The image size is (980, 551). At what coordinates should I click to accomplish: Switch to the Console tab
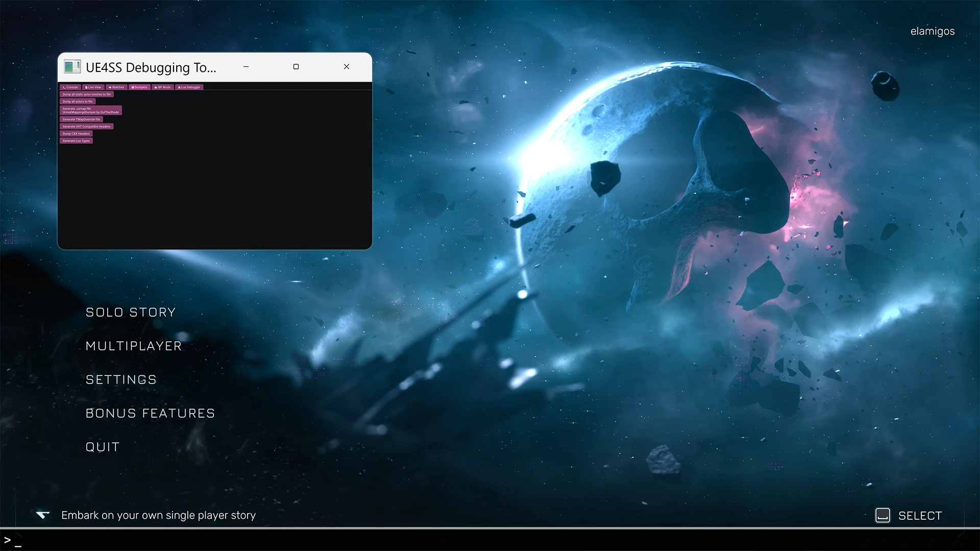[x=70, y=87]
